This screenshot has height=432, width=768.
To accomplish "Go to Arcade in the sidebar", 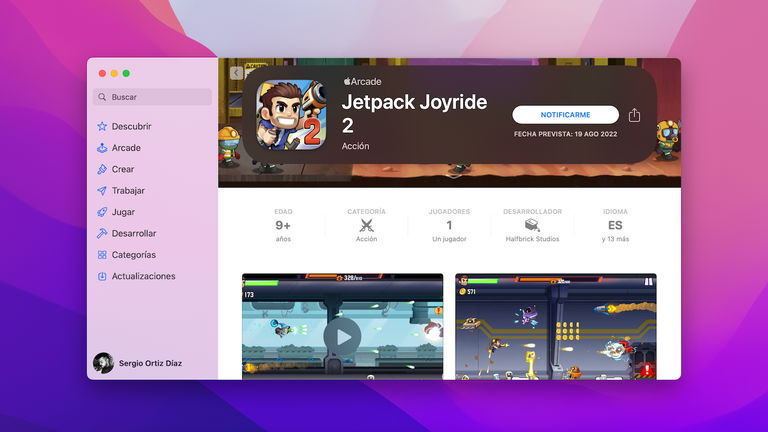I will pyautogui.click(x=126, y=148).
